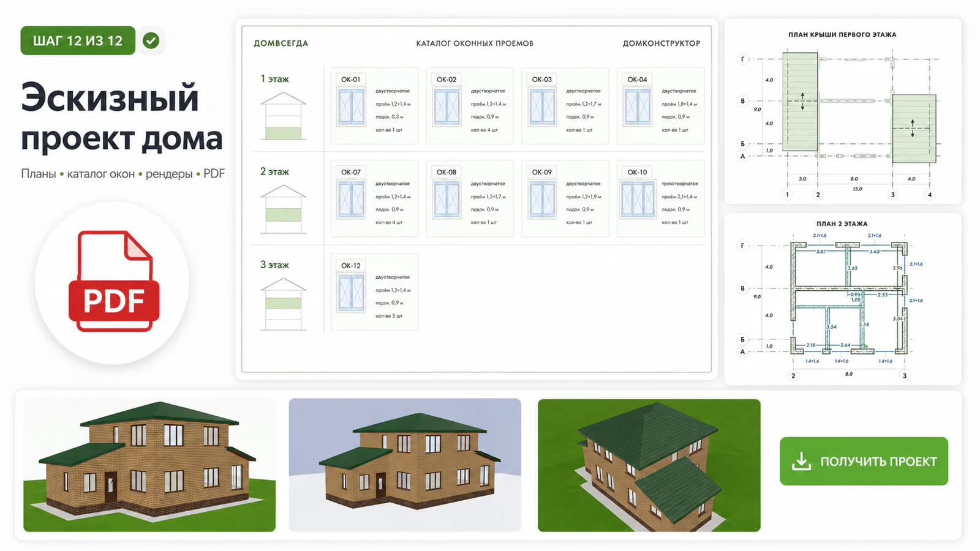Select the three-sash OK-10 window icon
980x551 pixels.
638,200
